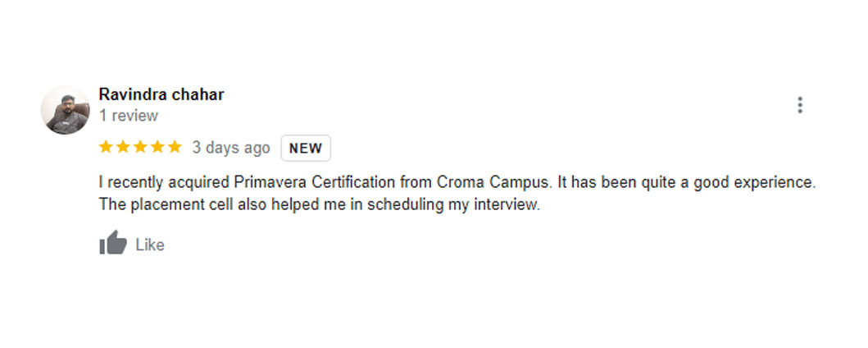Open the three-dot more options menu
The height and width of the screenshot is (348, 868).
tap(799, 105)
